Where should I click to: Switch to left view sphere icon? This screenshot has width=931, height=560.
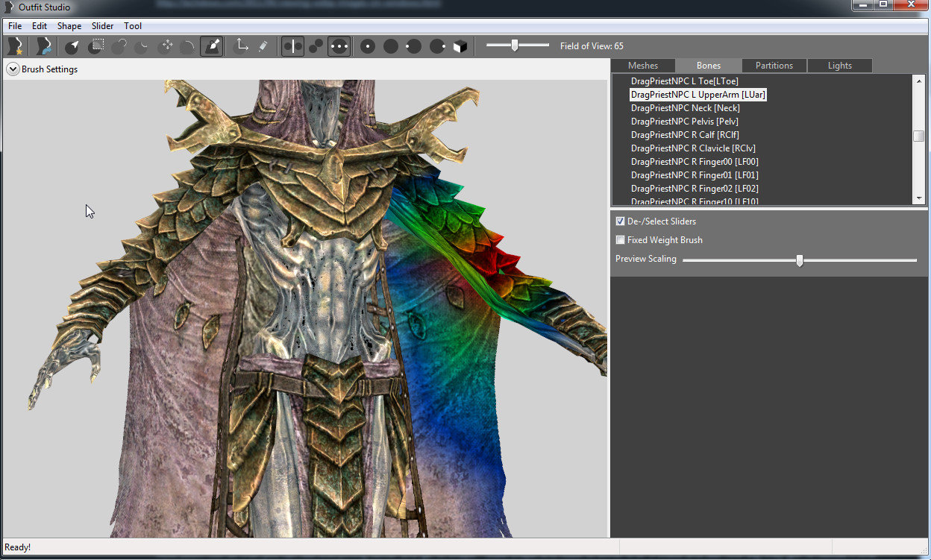pos(414,46)
